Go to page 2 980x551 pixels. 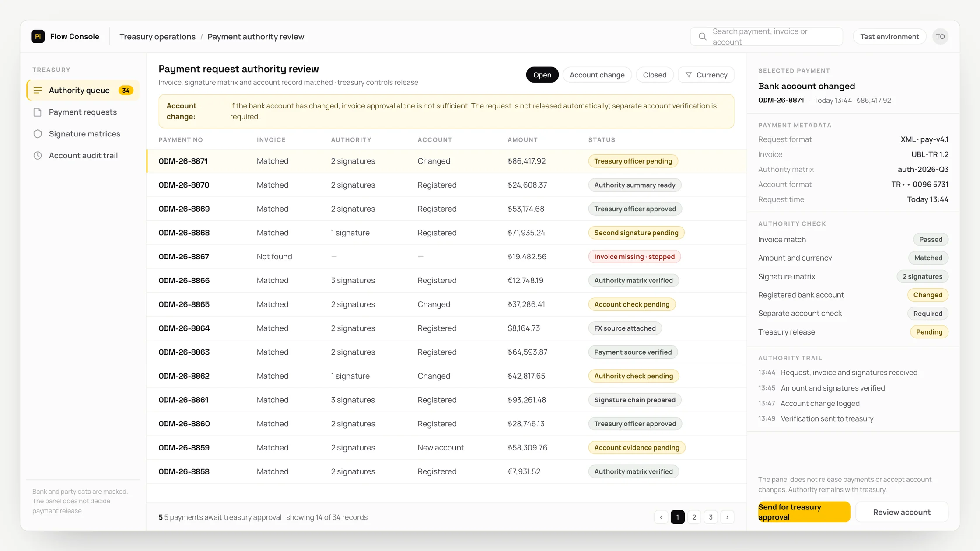pos(694,517)
